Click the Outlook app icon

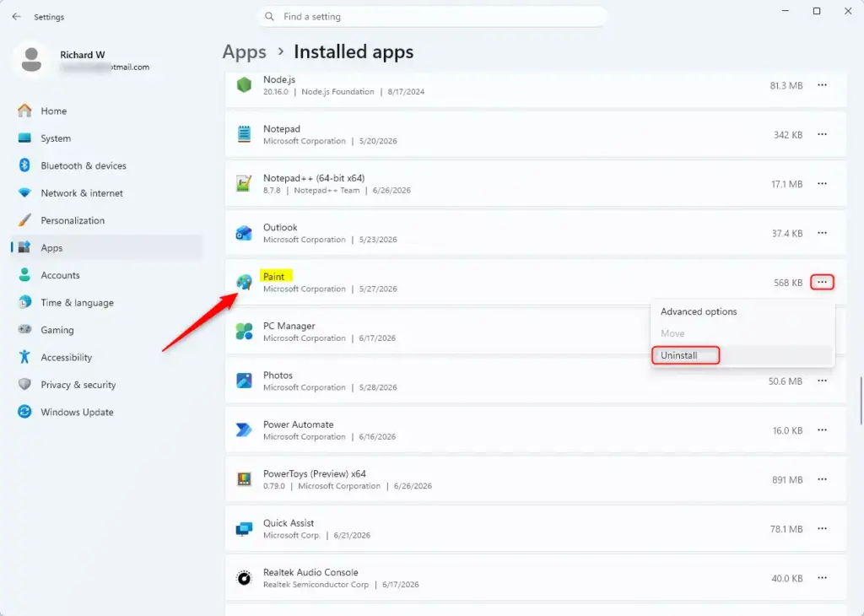click(244, 233)
